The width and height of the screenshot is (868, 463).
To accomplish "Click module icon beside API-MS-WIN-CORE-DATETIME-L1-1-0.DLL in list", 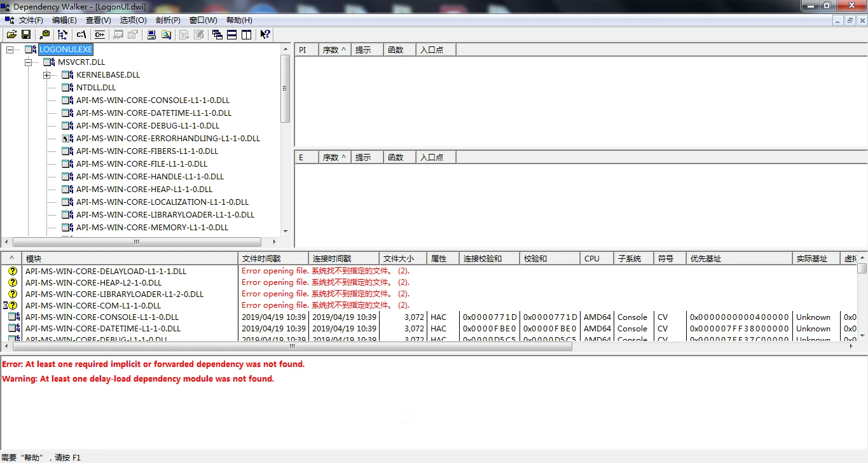I will (14, 328).
